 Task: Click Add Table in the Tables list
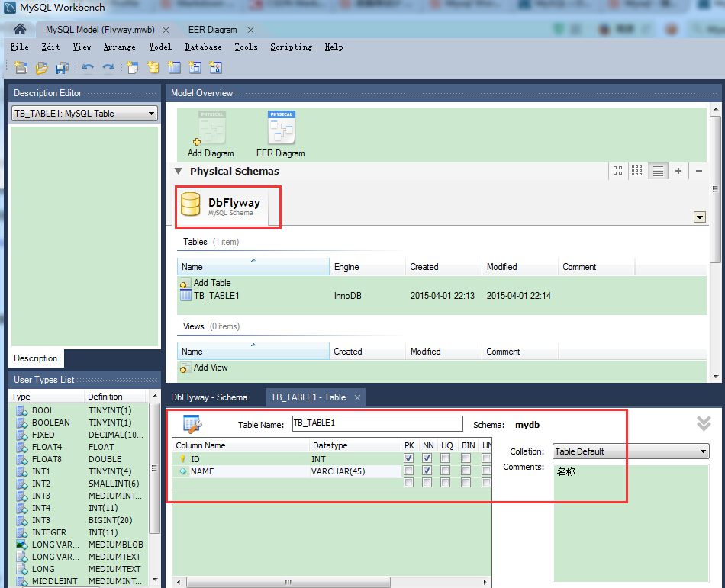click(x=211, y=283)
